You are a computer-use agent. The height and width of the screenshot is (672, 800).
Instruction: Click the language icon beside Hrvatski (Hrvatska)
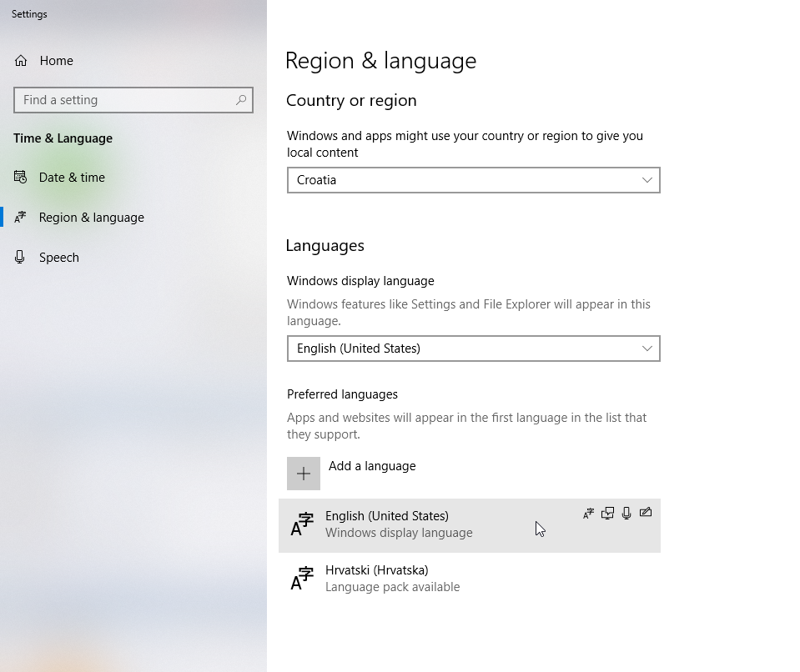(301, 578)
